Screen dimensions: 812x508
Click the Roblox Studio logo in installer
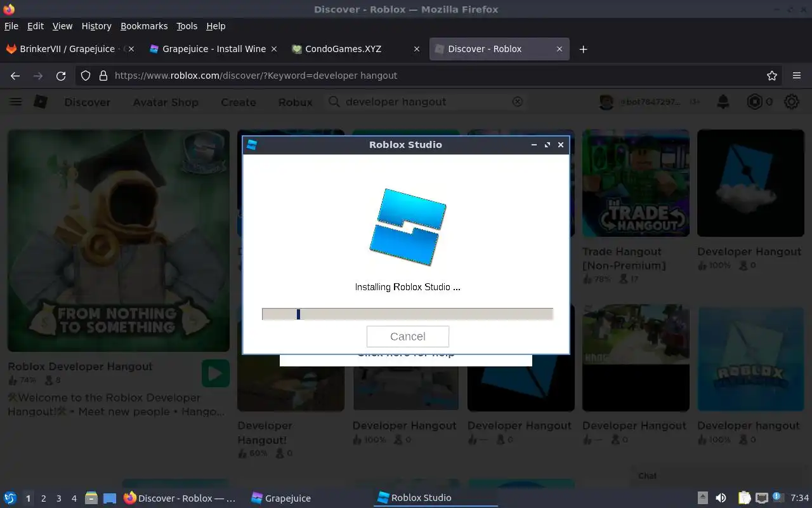click(x=408, y=227)
